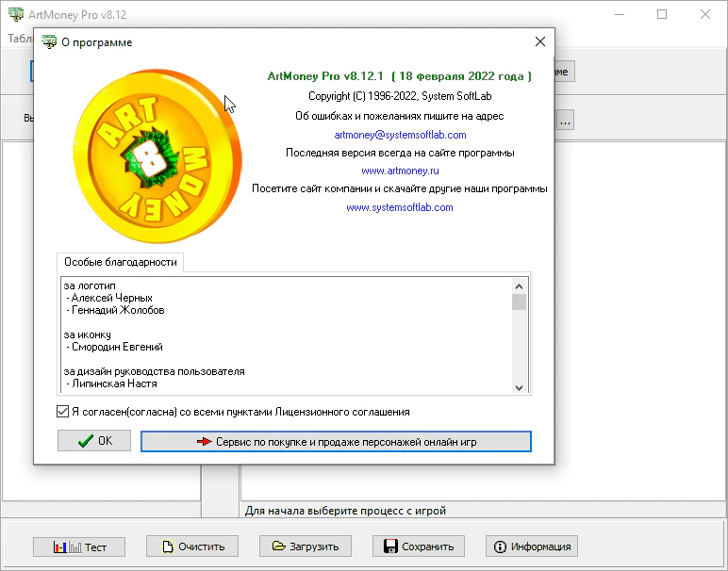The image size is (728, 571).
Task: Open the Таблица menu in menu bar
Action: (21, 39)
